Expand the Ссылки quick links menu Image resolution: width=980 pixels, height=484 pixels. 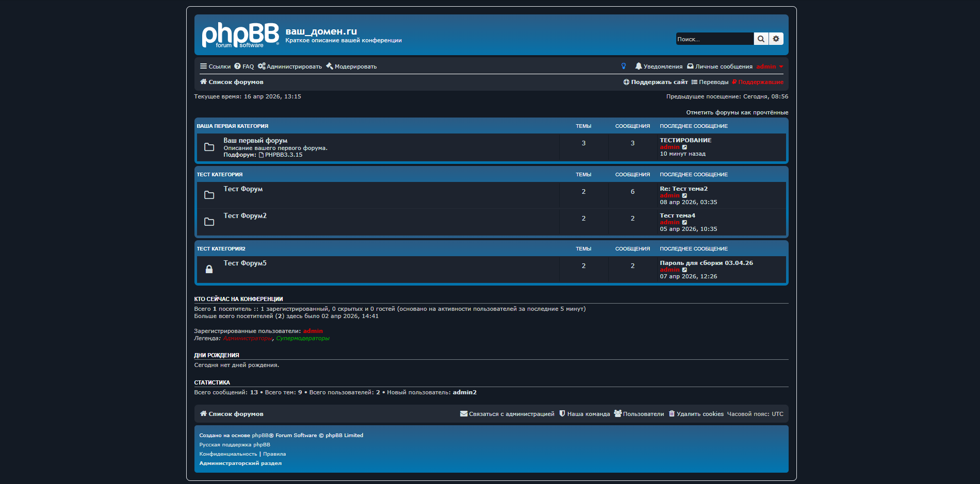[215, 66]
